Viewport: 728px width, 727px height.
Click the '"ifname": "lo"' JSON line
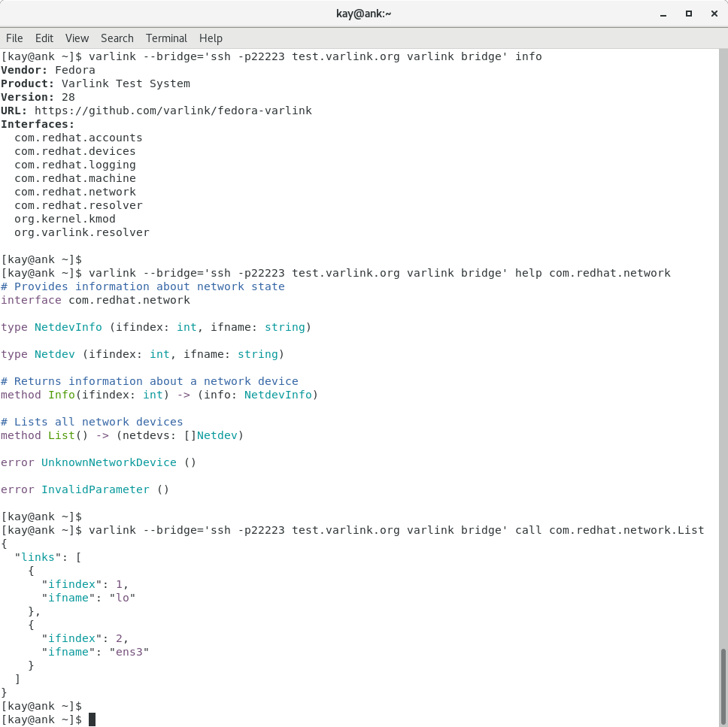click(88, 598)
